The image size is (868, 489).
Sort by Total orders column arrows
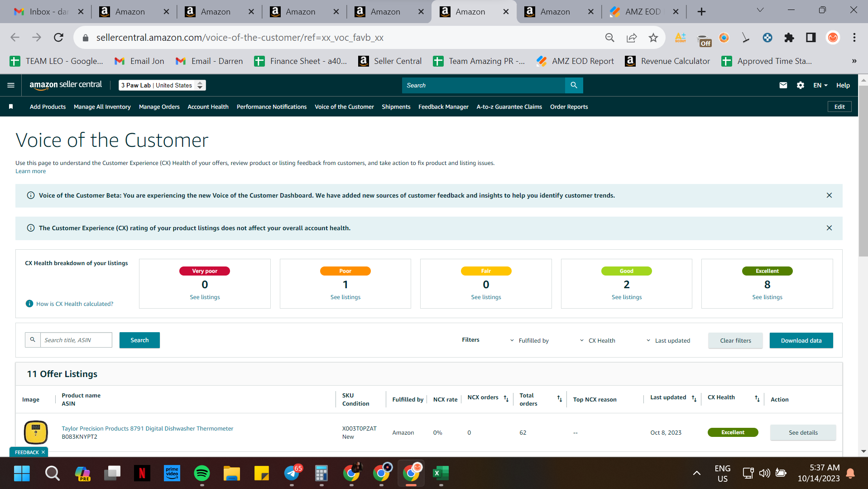tap(559, 399)
